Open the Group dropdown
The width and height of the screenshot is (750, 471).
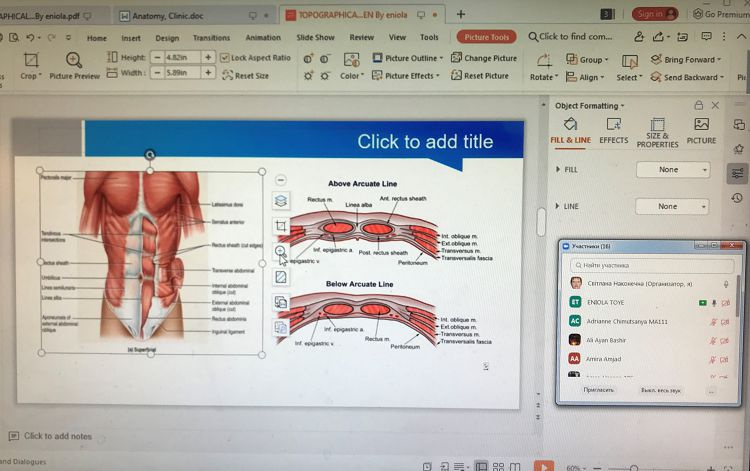click(586, 60)
